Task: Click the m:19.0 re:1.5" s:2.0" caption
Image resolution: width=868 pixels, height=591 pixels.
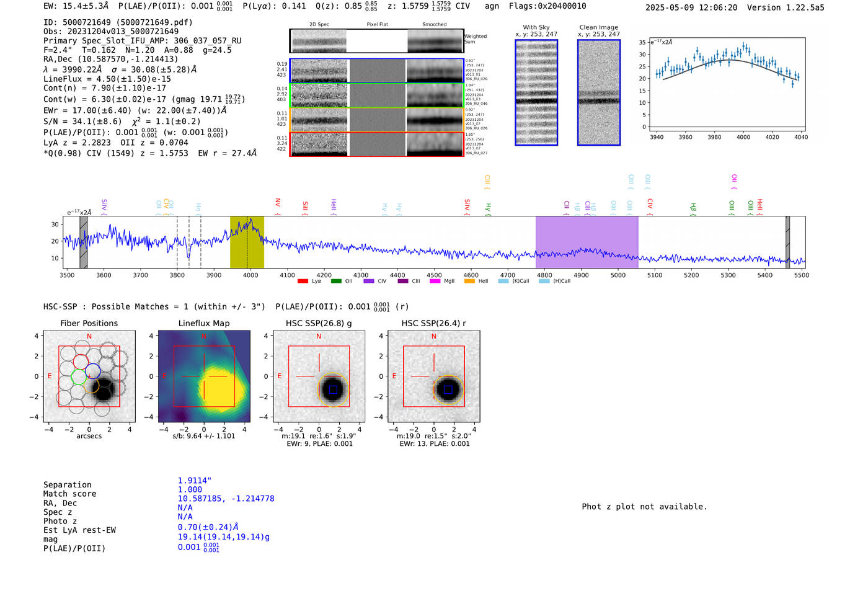Action: pyautogui.click(x=434, y=436)
